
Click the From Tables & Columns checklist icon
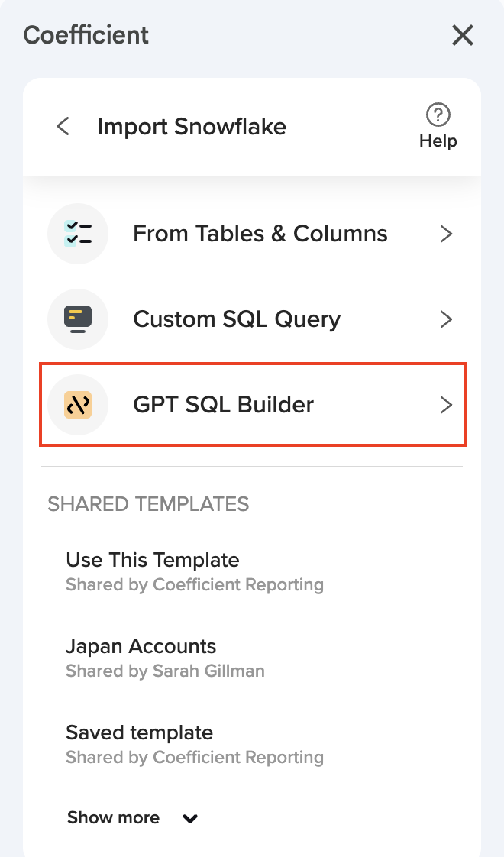(78, 233)
